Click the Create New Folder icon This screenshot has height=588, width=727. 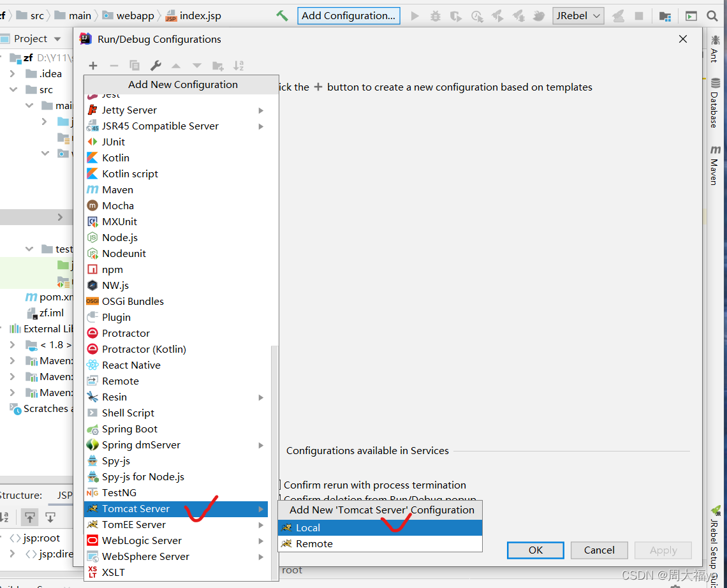point(218,66)
